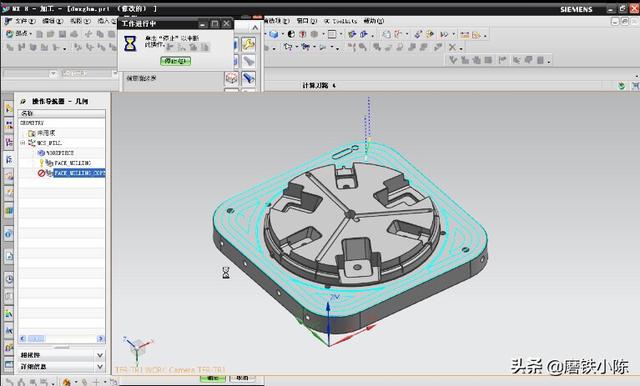Click the blue flashlight display icon
The height and width of the screenshot is (386, 640).
point(248,78)
